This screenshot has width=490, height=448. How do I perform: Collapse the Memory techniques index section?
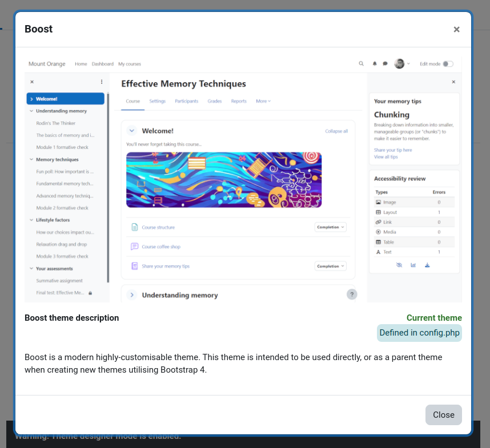point(31,159)
